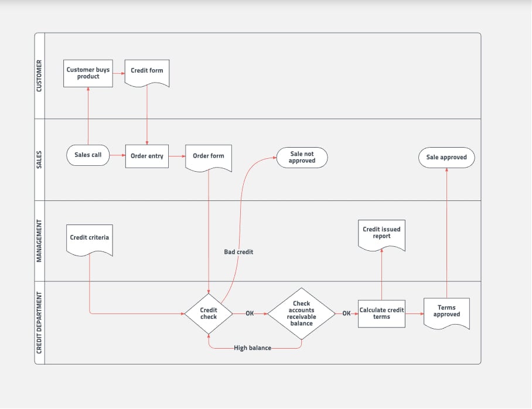
Task: Select the Check accounts receivable balance diamond
Action: point(301,313)
